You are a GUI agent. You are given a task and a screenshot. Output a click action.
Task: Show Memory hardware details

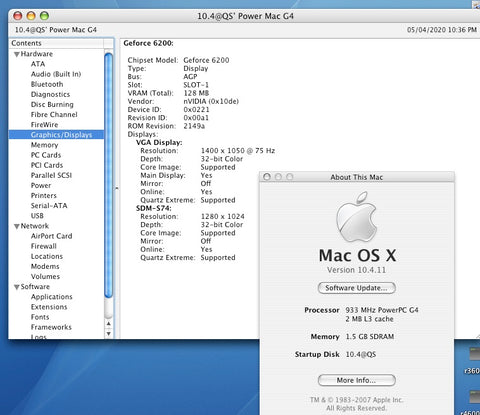44,145
